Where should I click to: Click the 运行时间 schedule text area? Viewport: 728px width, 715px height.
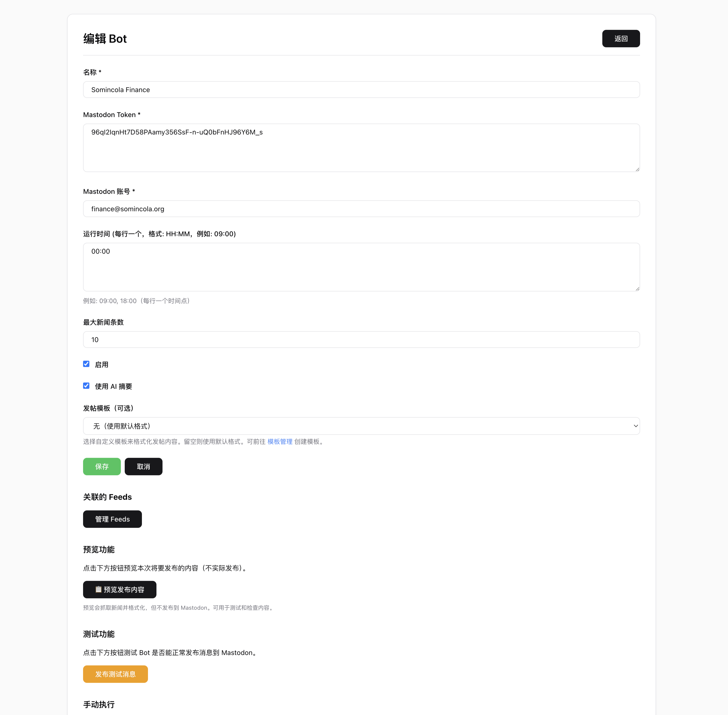coord(361,267)
